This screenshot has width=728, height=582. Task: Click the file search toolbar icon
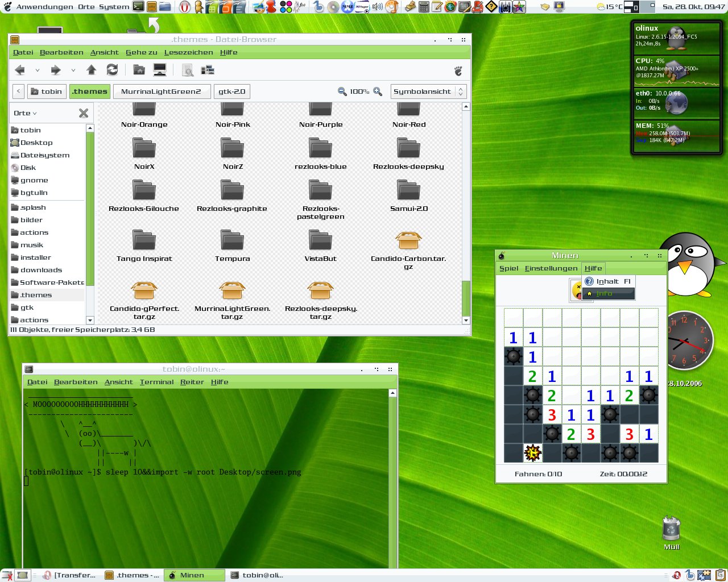pyautogui.click(x=187, y=70)
